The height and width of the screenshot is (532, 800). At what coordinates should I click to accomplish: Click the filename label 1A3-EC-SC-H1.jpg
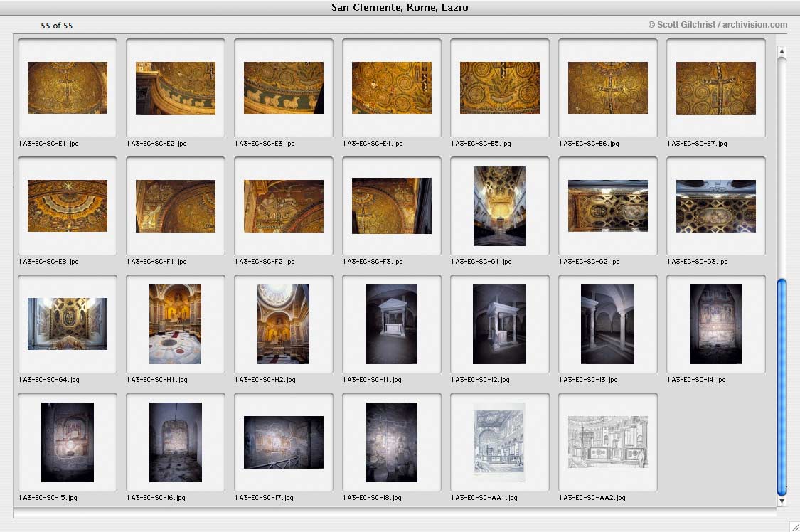click(x=157, y=380)
